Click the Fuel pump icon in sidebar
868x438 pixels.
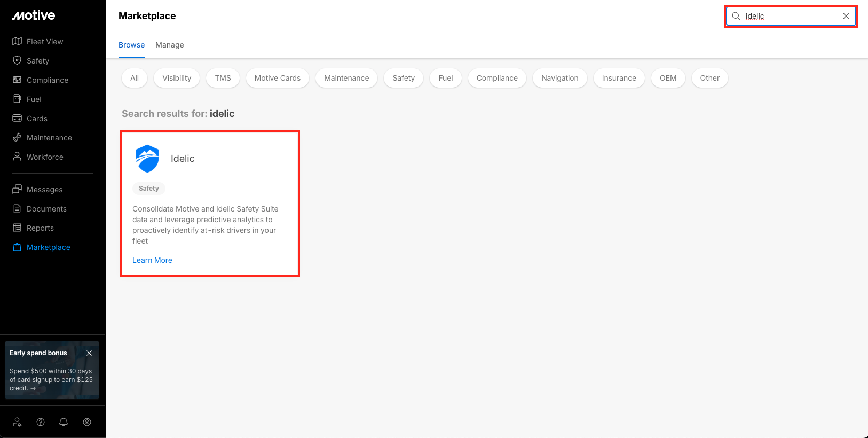coord(17,99)
